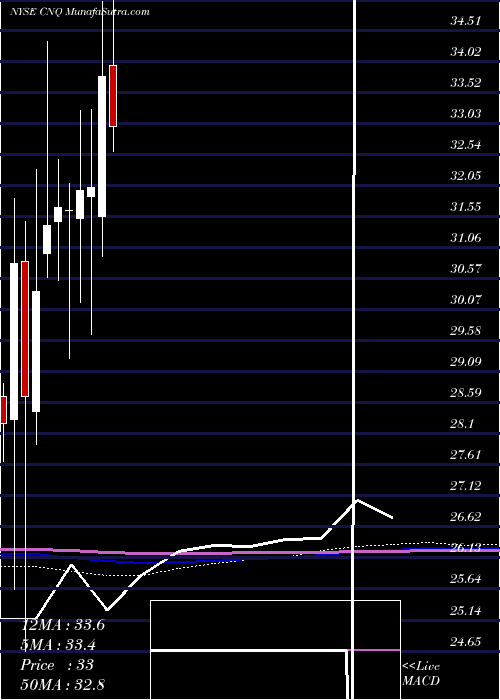Viewport: 500px width, 700px height.
Task: Click price axis value 32.54
Action: point(465,145)
